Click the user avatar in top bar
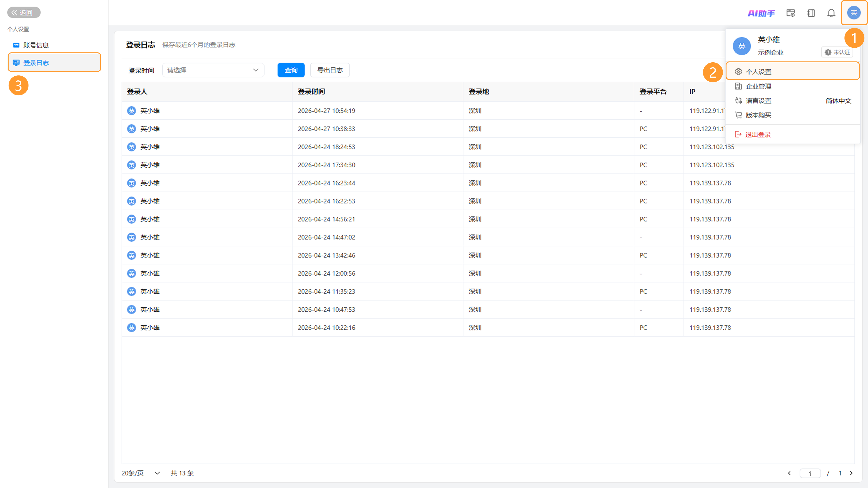 [854, 13]
